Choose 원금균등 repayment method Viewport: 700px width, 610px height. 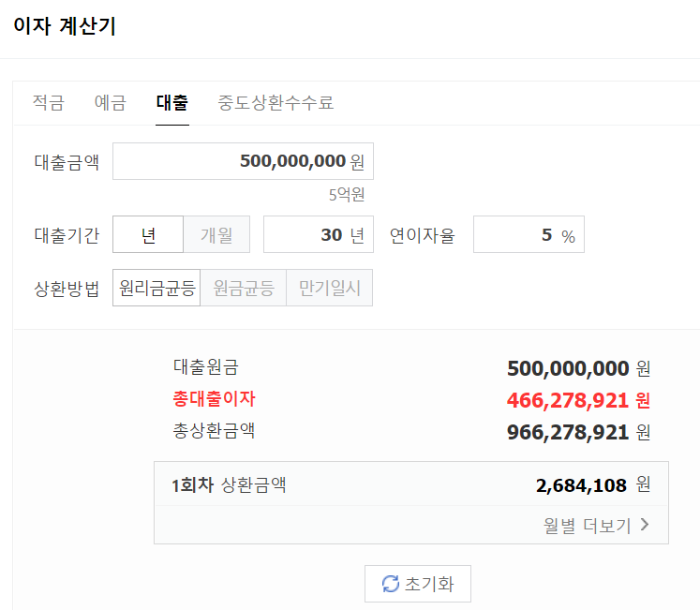pos(244,289)
